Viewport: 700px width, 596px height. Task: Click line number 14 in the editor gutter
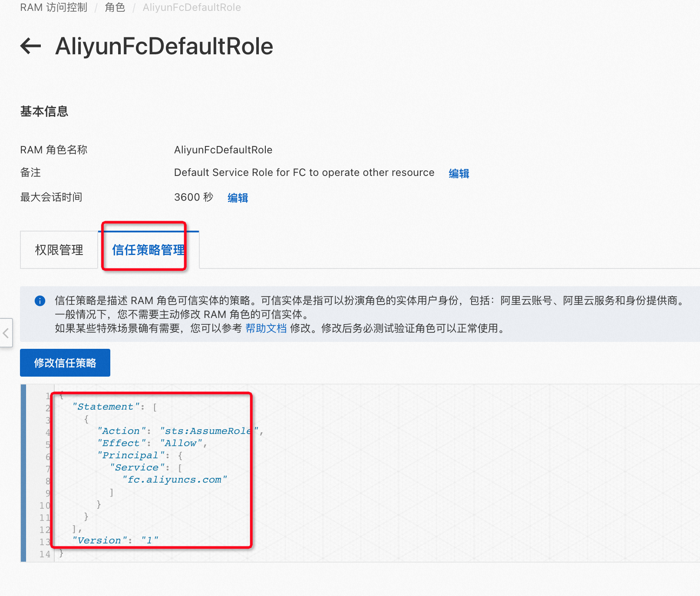point(45,554)
